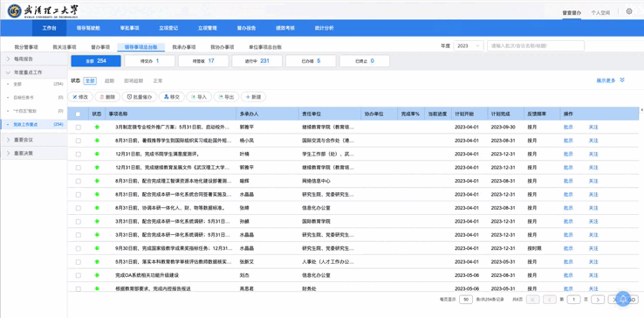Open the 年度 2023 year dropdown
644x318 pixels.
[469, 46]
